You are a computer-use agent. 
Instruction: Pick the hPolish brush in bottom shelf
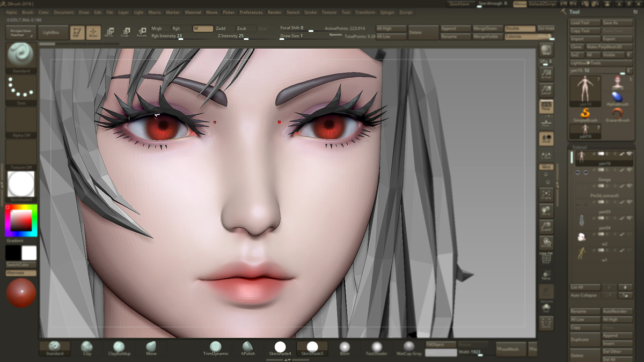(248, 348)
